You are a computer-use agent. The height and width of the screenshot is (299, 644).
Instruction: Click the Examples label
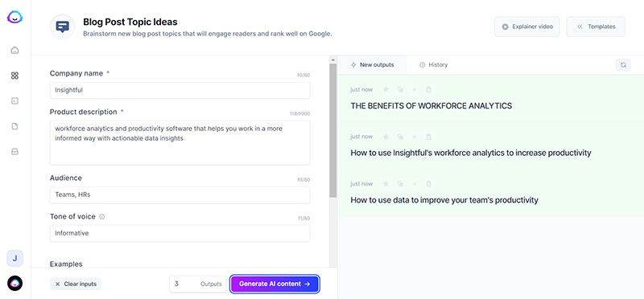click(66, 264)
